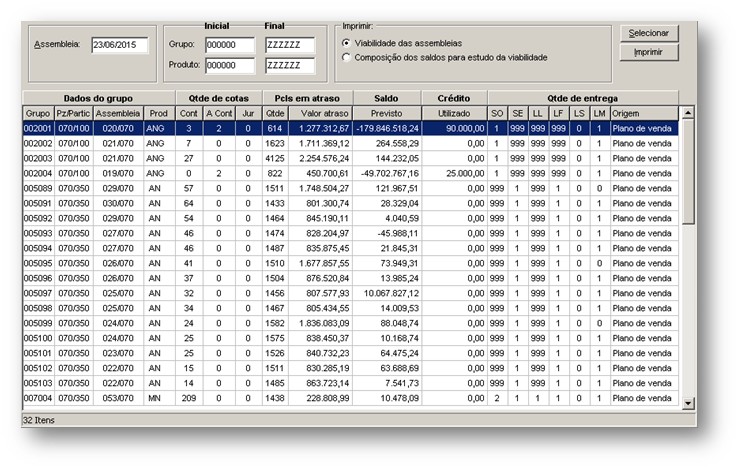Select row with grupo 002003

coord(351,159)
